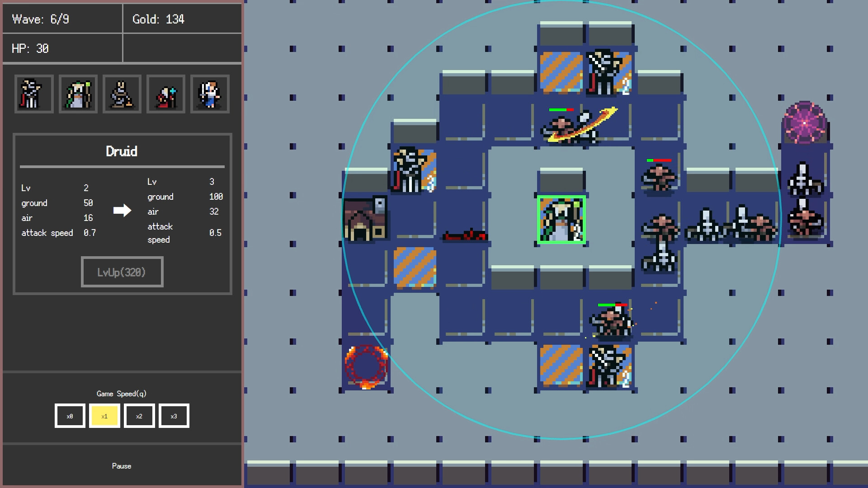This screenshot has width=868, height=488.
Task: Enable x2 game speed
Action: click(x=139, y=416)
